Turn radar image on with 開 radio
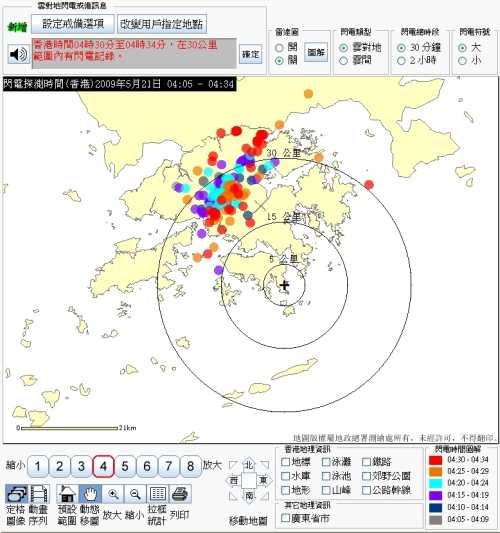Screen dimensions: 500x533 point(279,48)
